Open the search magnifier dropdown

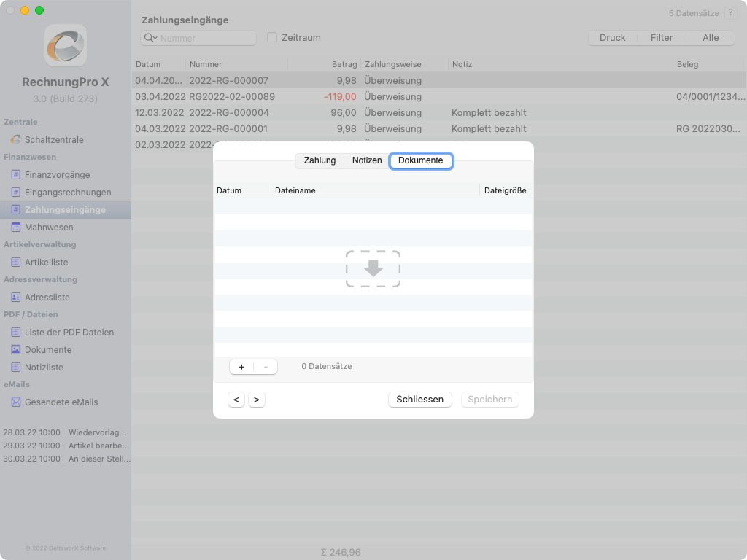pyautogui.click(x=151, y=38)
